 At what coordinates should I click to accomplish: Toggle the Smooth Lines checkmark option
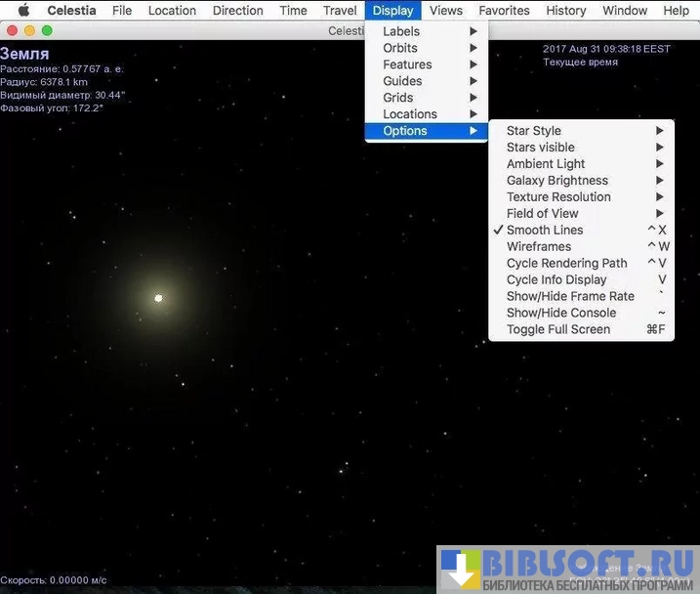tap(545, 230)
